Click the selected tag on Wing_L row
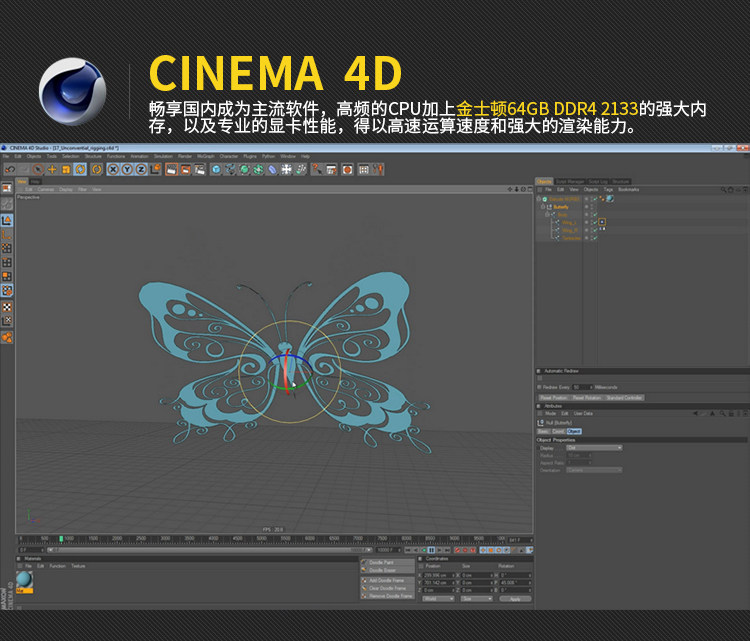Screen dimensions: 750x641 tap(602, 222)
